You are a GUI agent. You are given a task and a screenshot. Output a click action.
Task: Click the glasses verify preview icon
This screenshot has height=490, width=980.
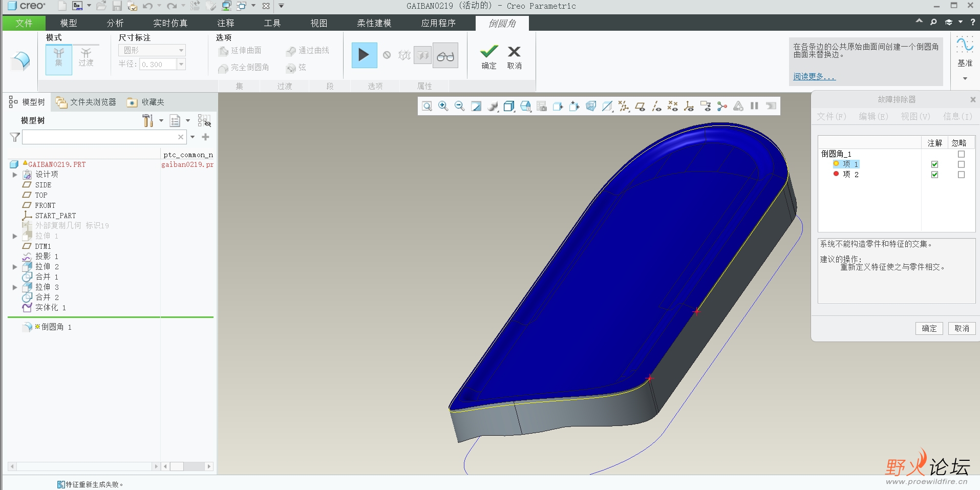click(445, 55)
